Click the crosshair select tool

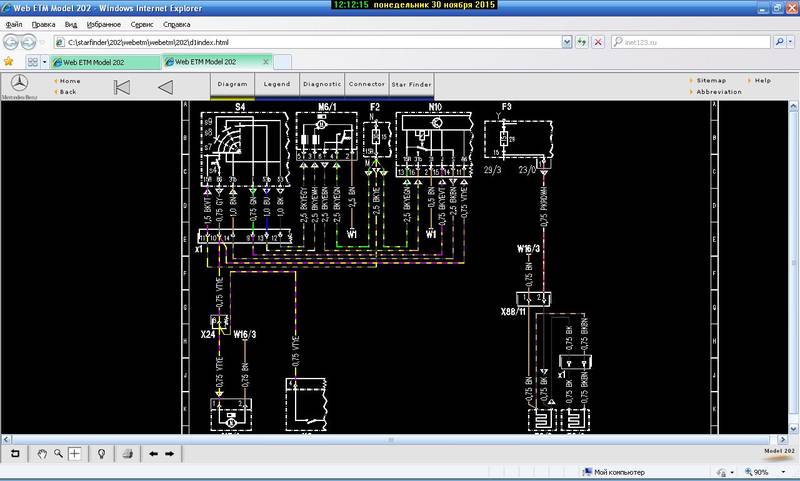(74, 453)
